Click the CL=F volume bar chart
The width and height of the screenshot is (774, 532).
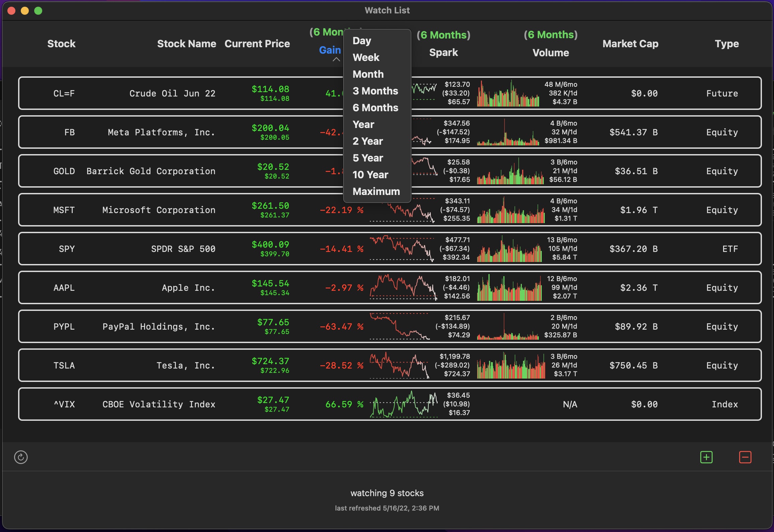[508, 93]
